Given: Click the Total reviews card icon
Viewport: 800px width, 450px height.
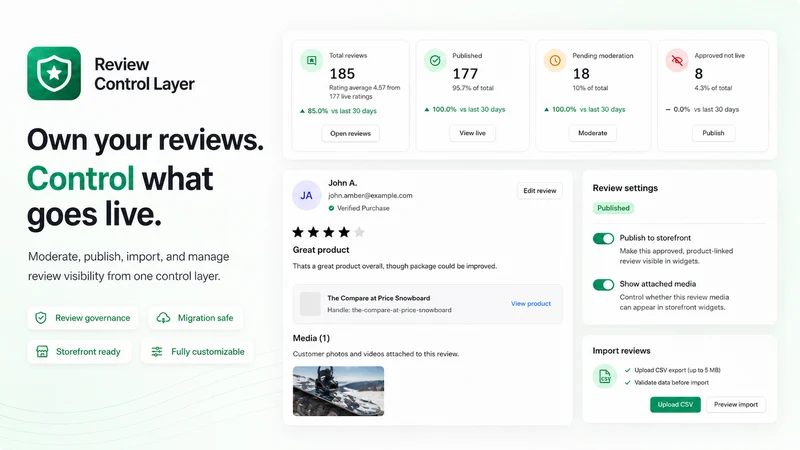Looking at the screenshot, I should coord(311,61).
